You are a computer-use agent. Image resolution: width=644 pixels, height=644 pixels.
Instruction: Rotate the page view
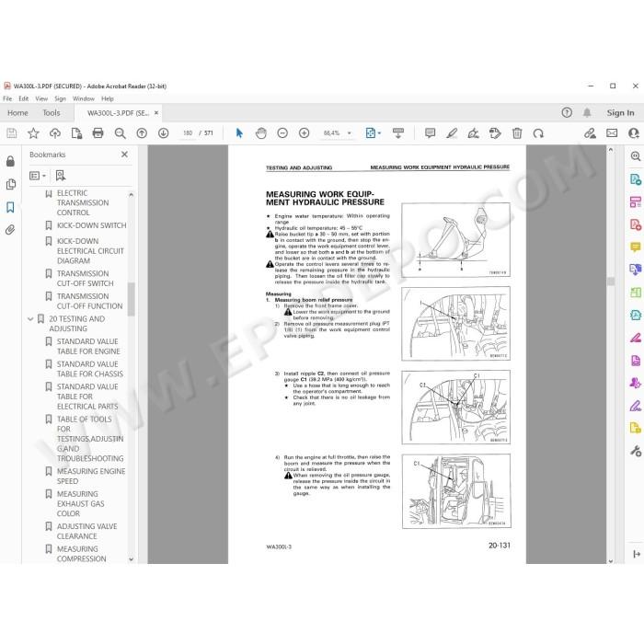tap(538, 133)
